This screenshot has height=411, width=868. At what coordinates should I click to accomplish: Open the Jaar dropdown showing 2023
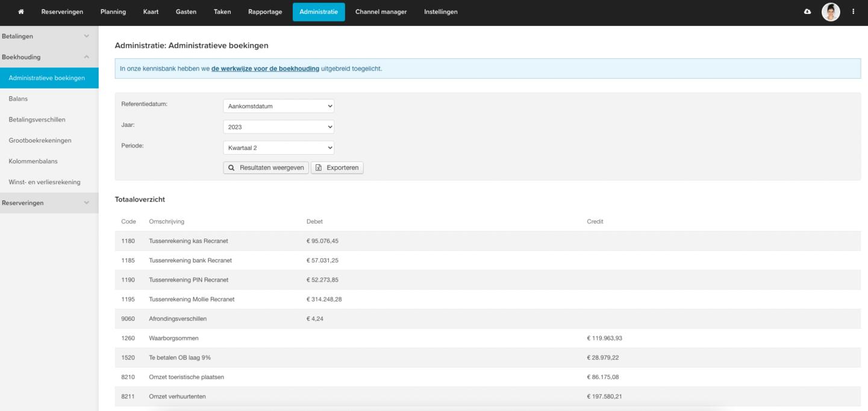278,127
